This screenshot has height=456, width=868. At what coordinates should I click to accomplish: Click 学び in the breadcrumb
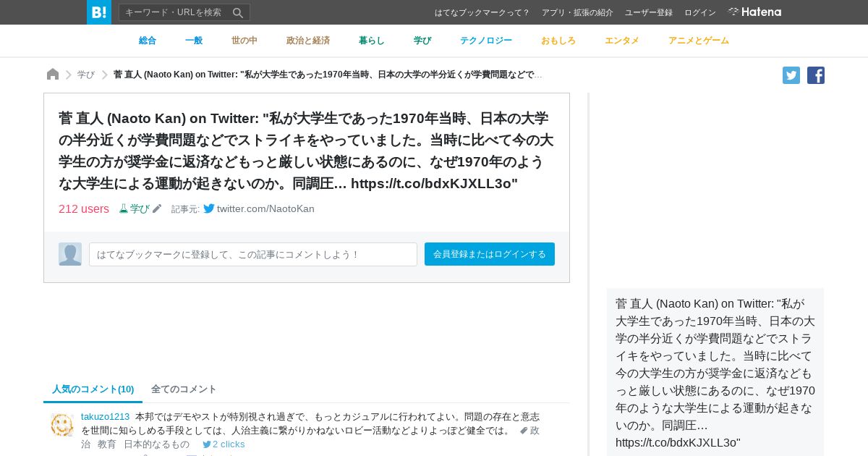(86, 75)
